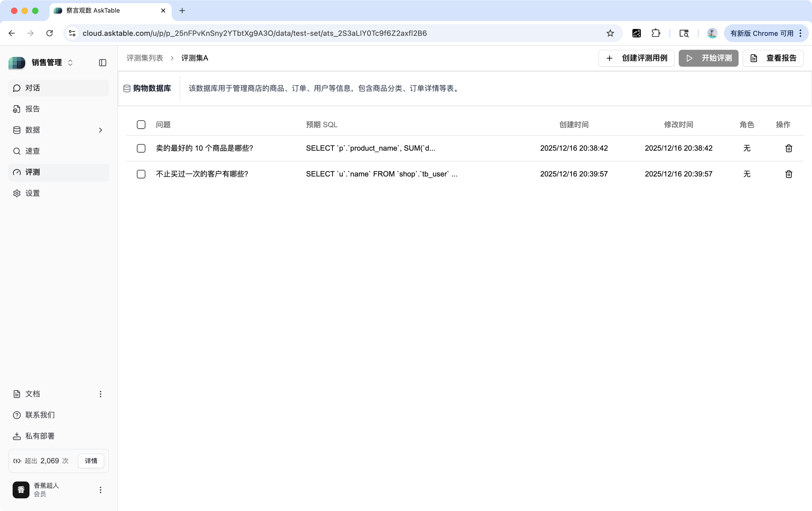This screenshot has height=511, width=812.
Task: Open the 报告 reports section
Action: (32, 109)
